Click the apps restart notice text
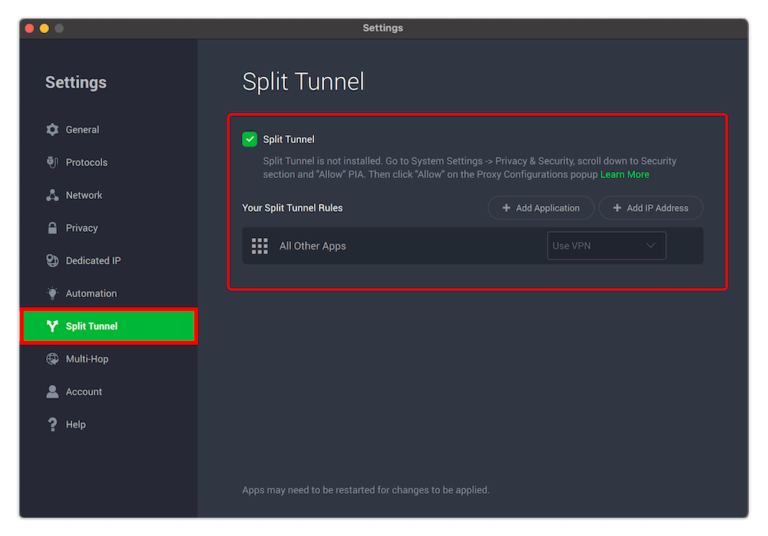 pos(365,490)
